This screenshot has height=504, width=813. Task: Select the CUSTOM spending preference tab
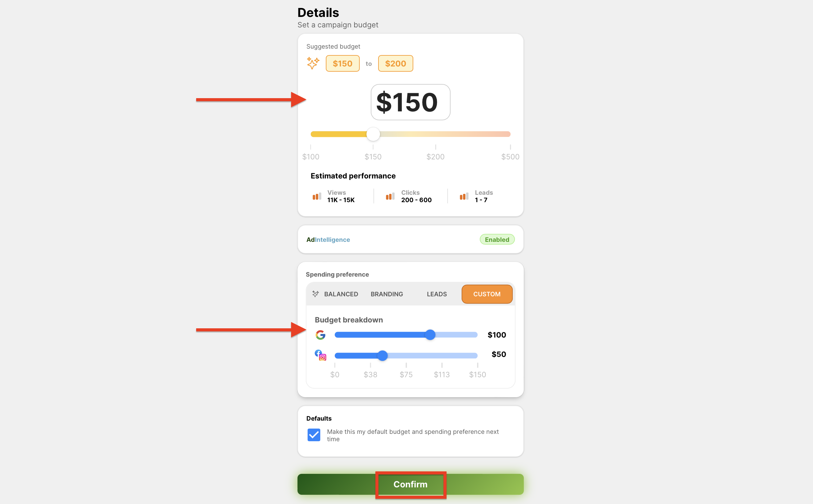coord(487,293)
